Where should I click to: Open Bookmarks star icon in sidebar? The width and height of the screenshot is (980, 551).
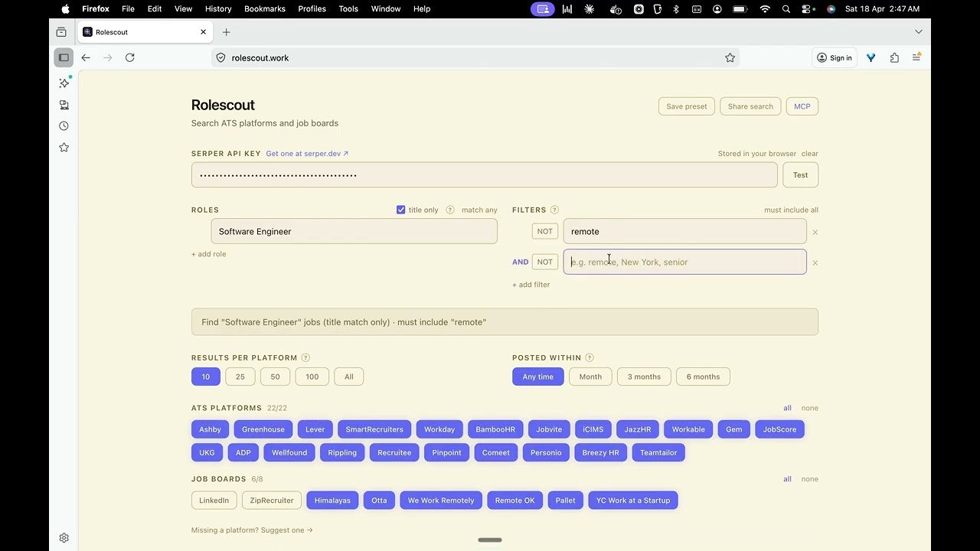click(x=64, y=147)
